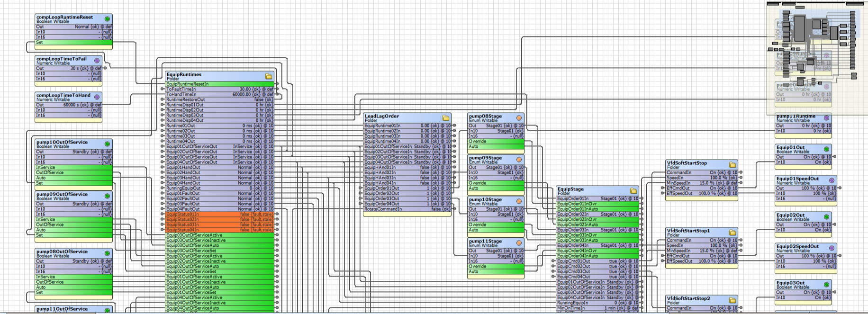Click the orange enum icon on pump08Stage
The image size is (868, 314).
click(519, 118)
